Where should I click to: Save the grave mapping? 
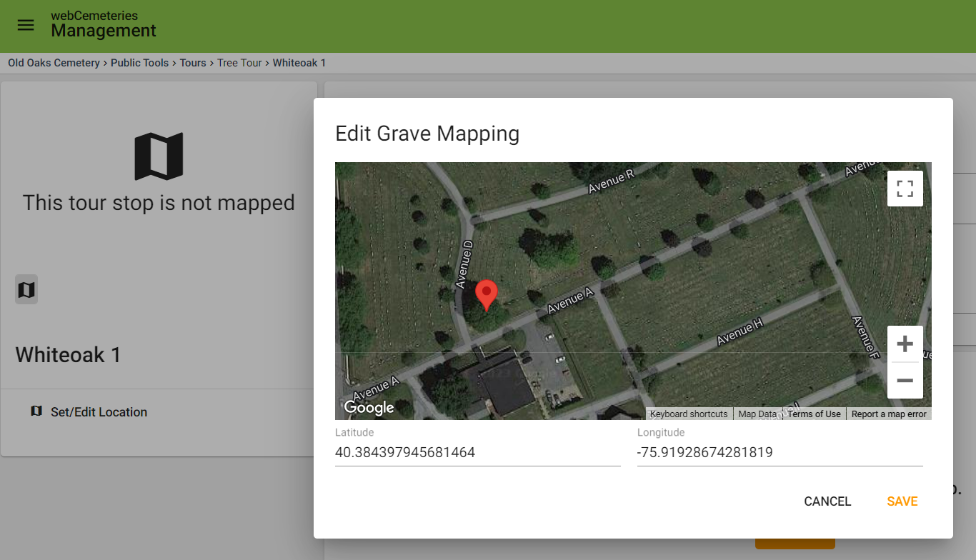902,501
